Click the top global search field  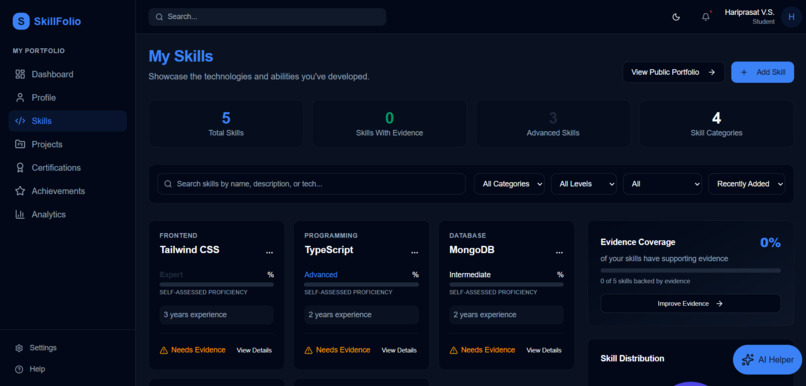tap(267, 17)
